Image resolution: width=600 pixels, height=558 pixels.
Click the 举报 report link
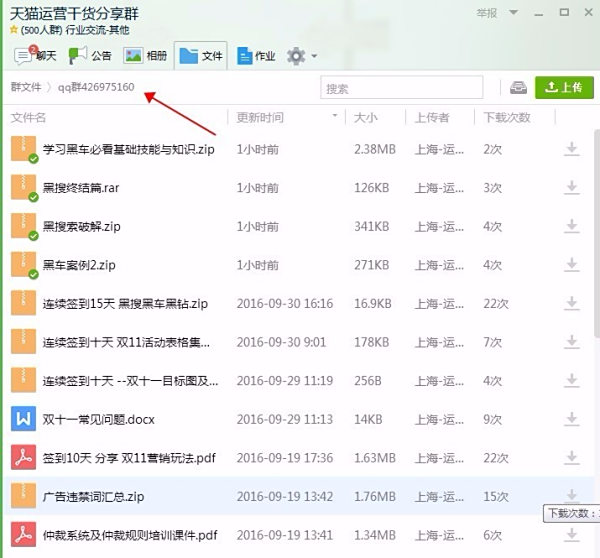tap(487, 13)
